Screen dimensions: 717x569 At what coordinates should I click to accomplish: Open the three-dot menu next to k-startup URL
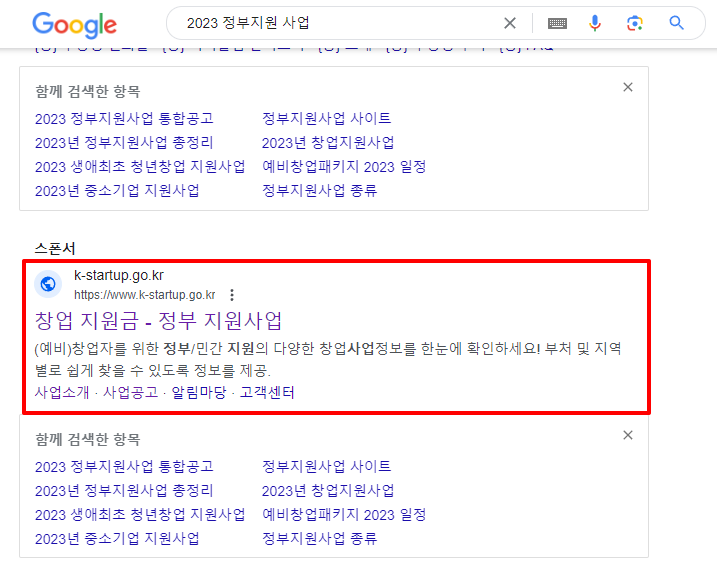(232, 295)
